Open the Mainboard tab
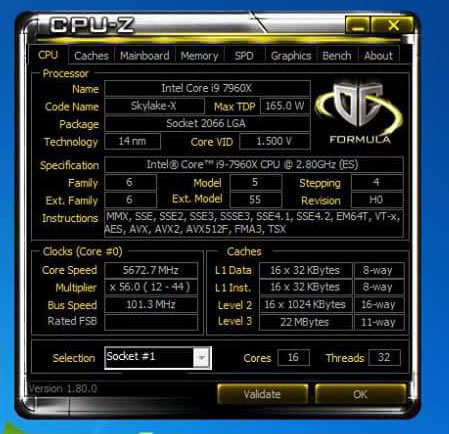This screenshot has height=434, width=449. tap(145, 56)
